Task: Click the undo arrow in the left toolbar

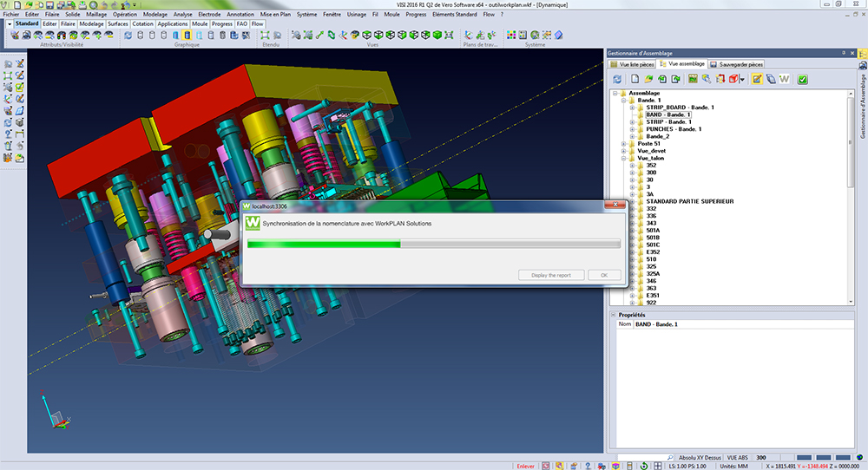Action: (x=20, y=146)
